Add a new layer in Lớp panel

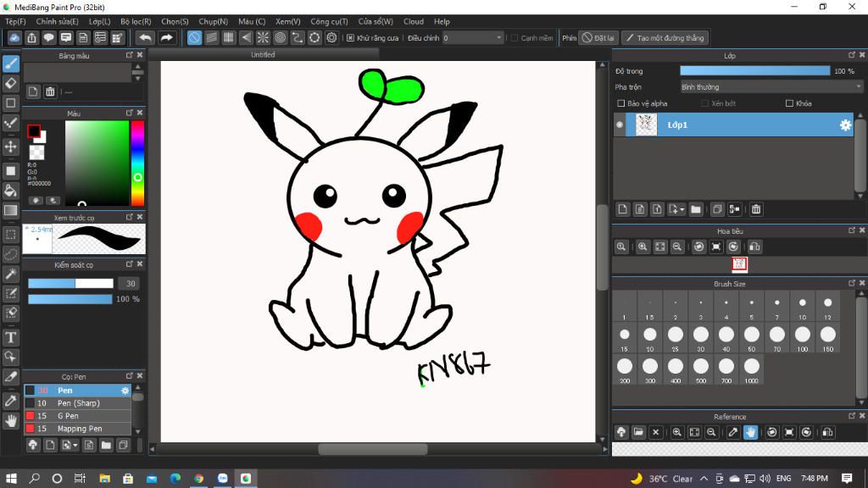pos(623,209)
